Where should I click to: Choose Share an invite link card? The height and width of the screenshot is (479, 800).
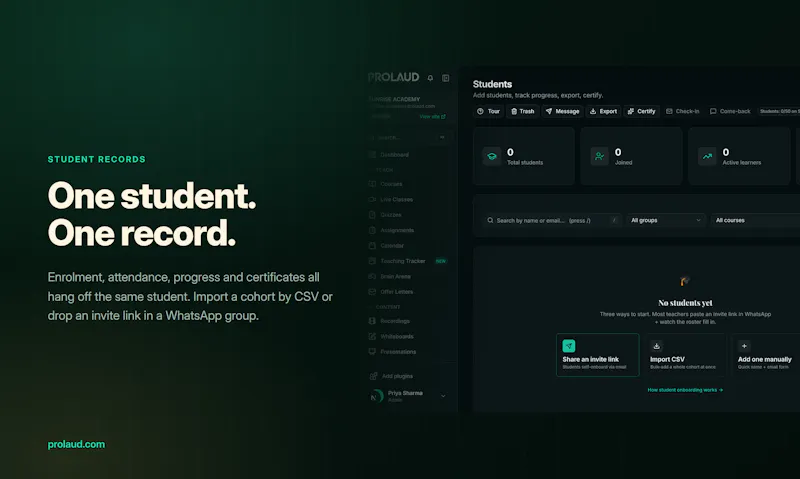click(x=597, y=355)
